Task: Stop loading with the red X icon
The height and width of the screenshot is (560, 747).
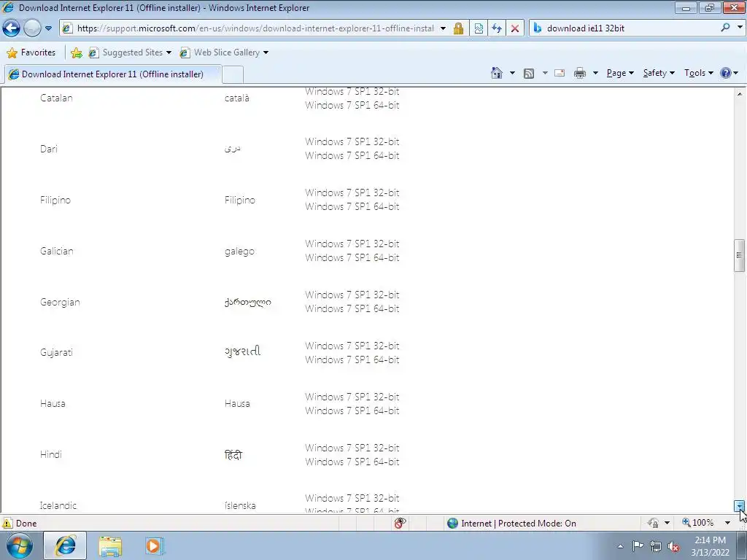Action: (514, 28)
